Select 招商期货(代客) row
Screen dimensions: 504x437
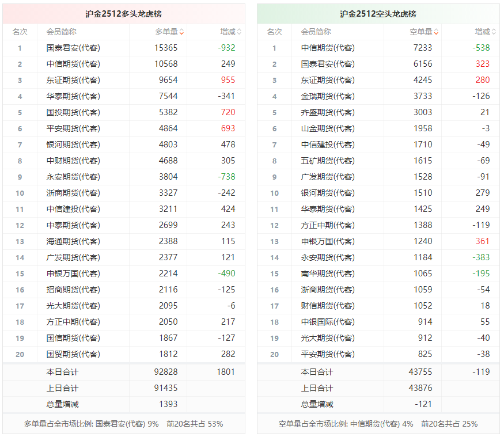124,290
